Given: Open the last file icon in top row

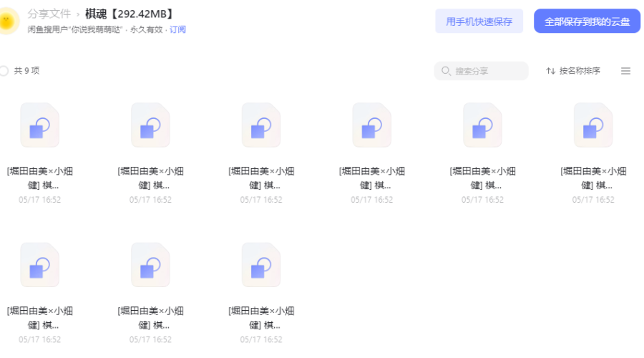Looking at the screenshot, I should (593, 125).
